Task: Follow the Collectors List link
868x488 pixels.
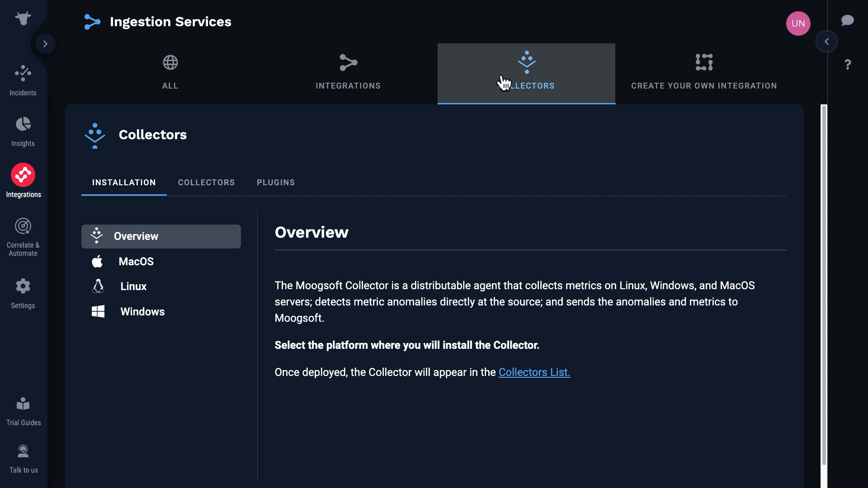Action: [x=534, y=372]
